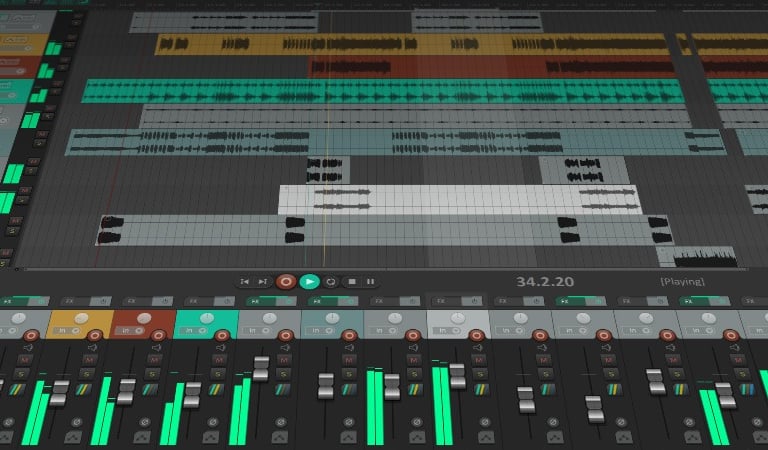Click the 34.2.20 time display
Viewport: 768px width, 450px height.
coord(545,282)
